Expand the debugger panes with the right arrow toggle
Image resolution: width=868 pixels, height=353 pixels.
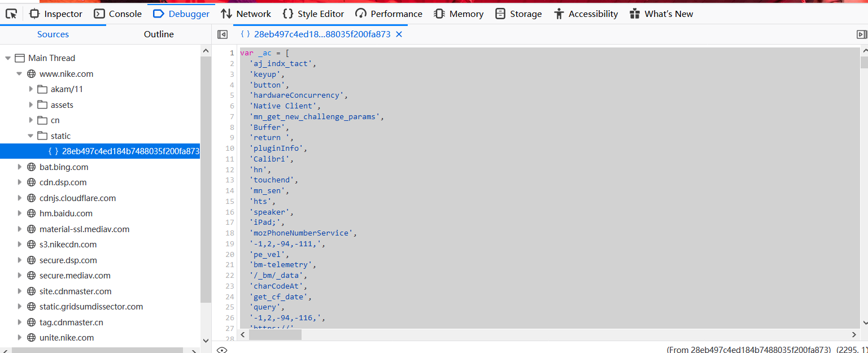[861, 34]
